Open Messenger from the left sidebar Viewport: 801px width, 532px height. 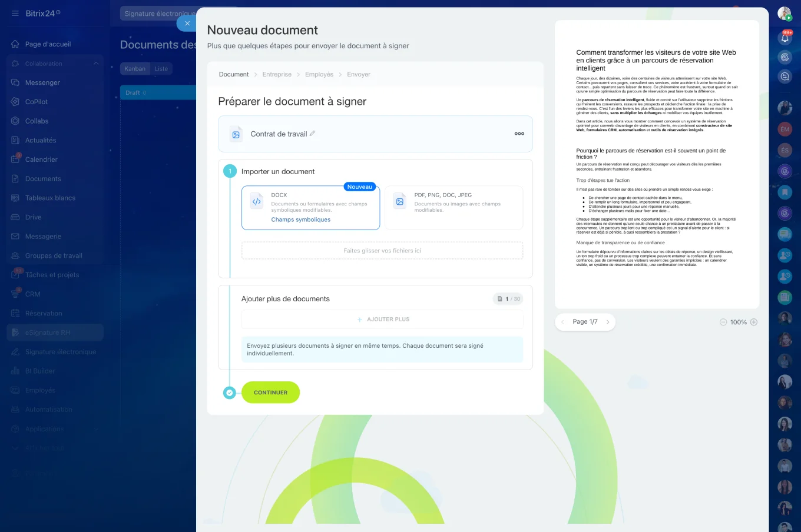point(42,83)
